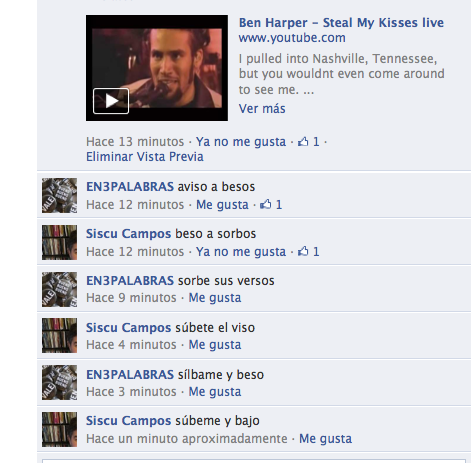Image resolution: width=475 pixels, height=463 pixels.
Task: Click thumbs-up icon on video post
Action: [303, 142]
